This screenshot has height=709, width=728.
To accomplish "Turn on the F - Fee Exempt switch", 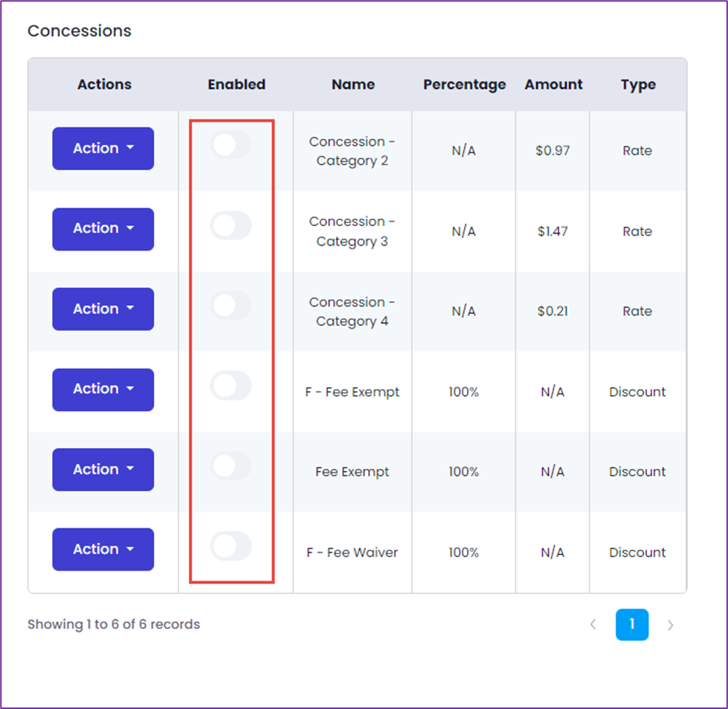I will click(x=231, y=385).
